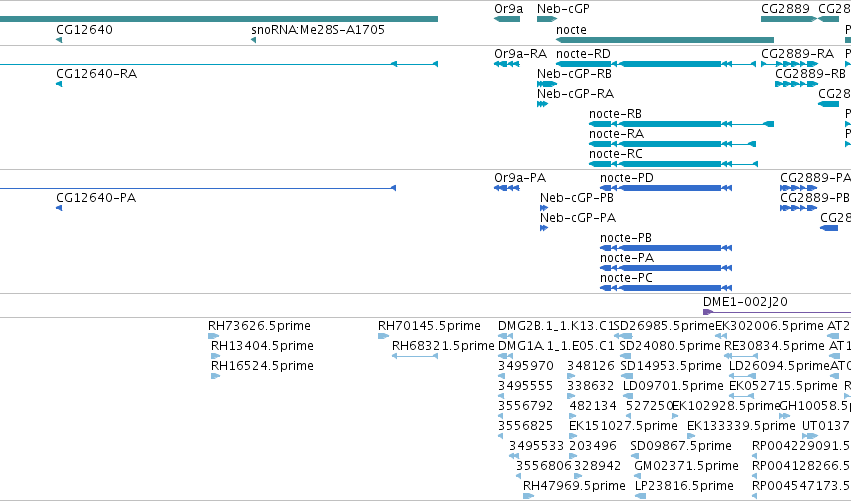
Task: Select the CG2889-RB transcript label
Action: pyautogui.click(x=810, y=74)
